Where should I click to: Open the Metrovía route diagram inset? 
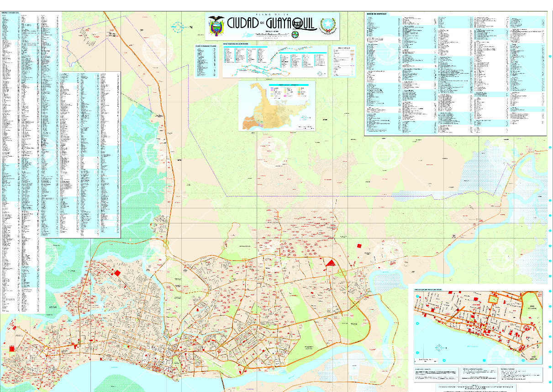[275, 60]
